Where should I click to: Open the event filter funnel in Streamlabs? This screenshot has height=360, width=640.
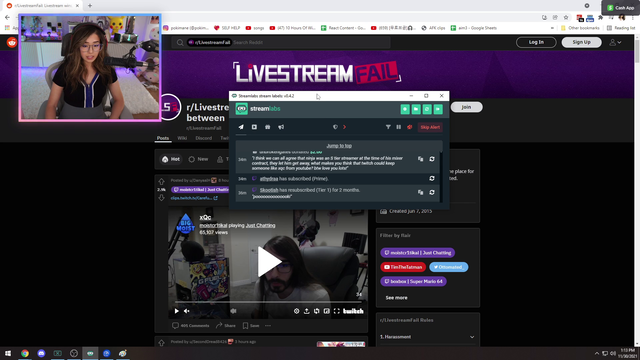(388, 127)
